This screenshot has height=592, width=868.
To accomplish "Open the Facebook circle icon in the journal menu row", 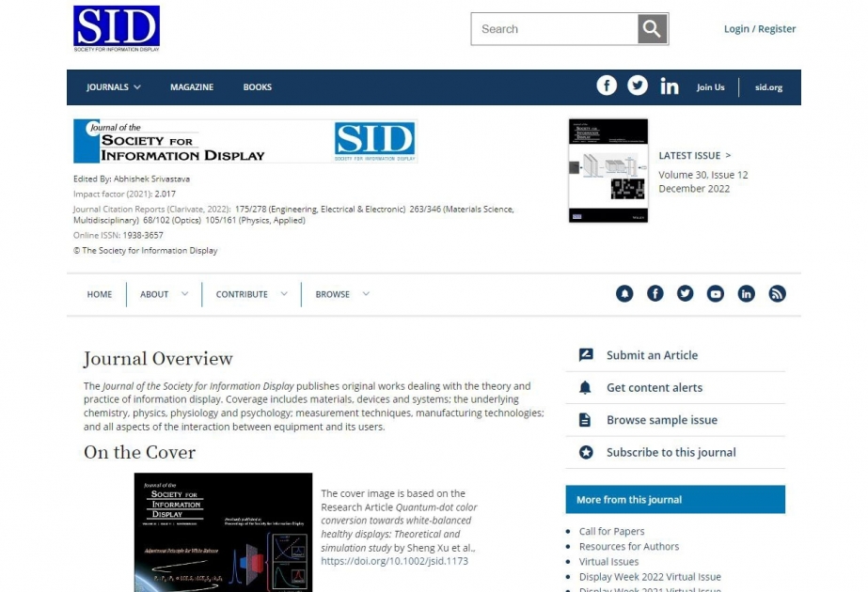I will pyautogui.click(x=655, y=293).
